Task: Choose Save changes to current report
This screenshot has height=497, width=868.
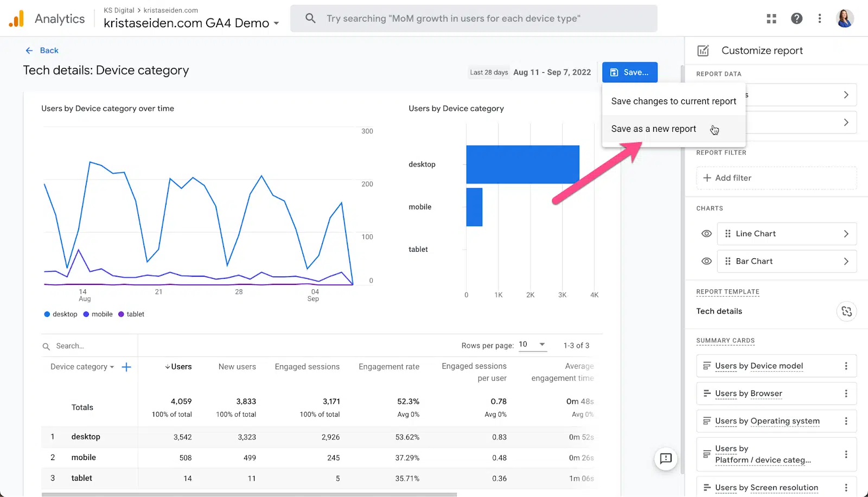Action: click(x=673, y=101)
